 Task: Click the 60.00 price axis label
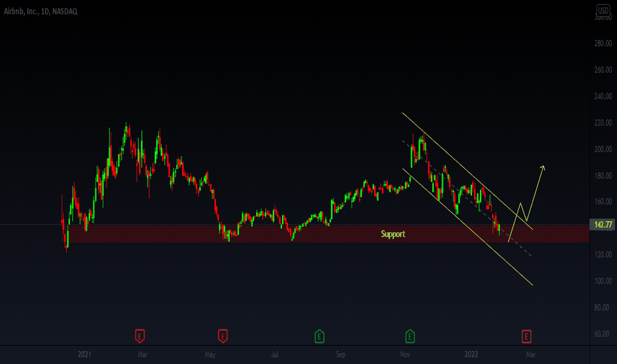pos(602,334)
